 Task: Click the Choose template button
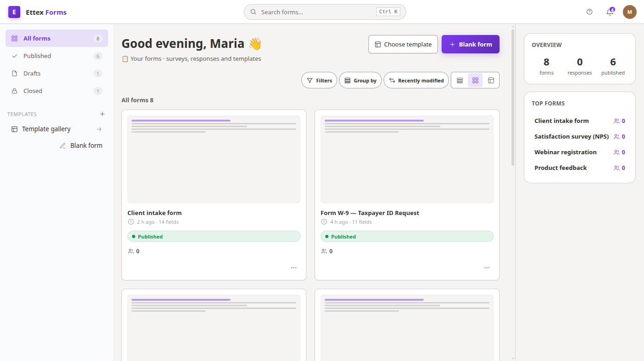tap(403, 44)
